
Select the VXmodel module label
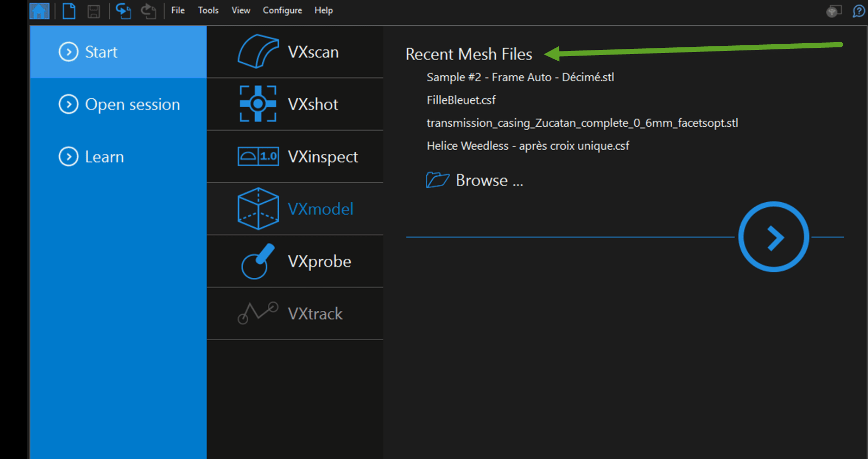point(320,209)
